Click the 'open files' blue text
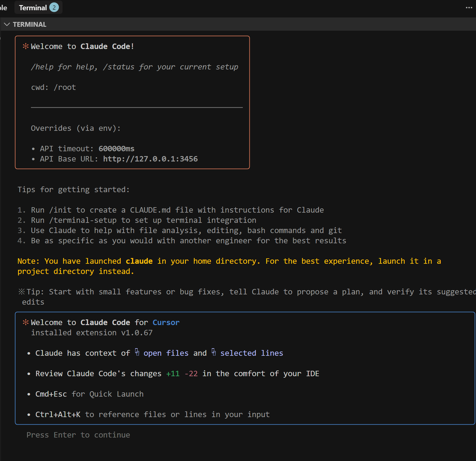Image resolution: width=476 pixels, height=461 pixels. 166,353
